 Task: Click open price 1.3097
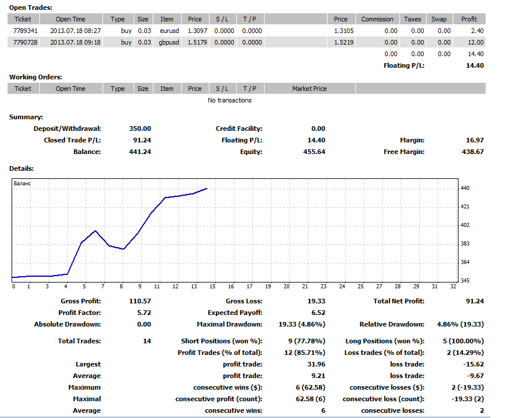coord(197,31)
